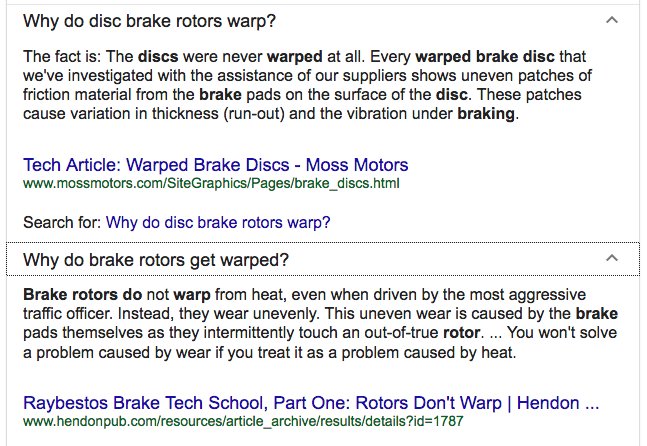Image resolution: width=647 pixels, height=446 pixels.
Task: Open the Raybestos Brake Tech School link
Action: 311,403
